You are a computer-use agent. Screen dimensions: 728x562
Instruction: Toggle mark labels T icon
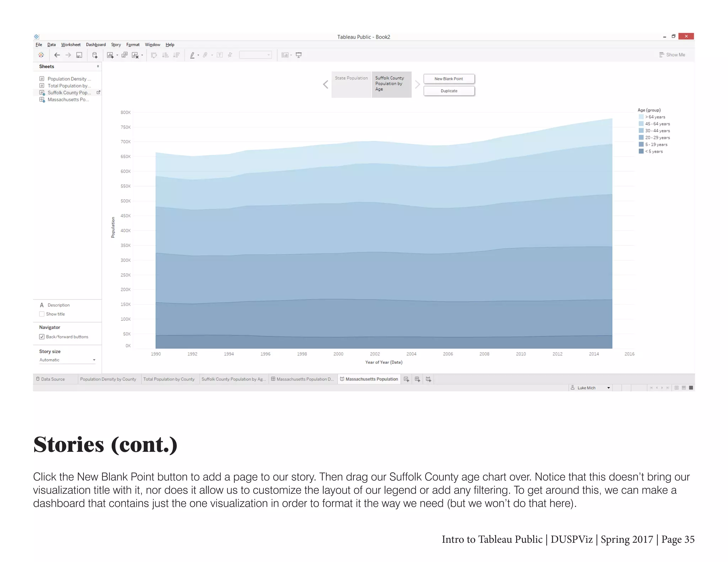click(x=220, y=55)
